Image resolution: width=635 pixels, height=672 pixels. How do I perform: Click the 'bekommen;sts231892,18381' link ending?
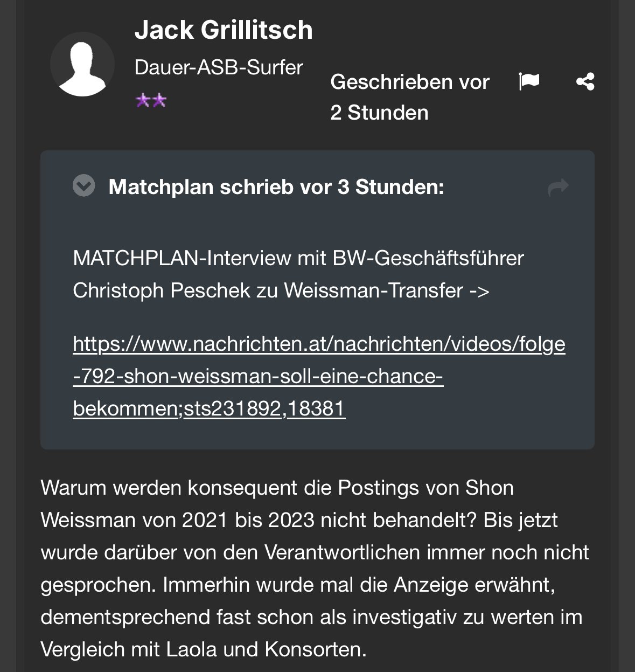[x=208, y=409]
